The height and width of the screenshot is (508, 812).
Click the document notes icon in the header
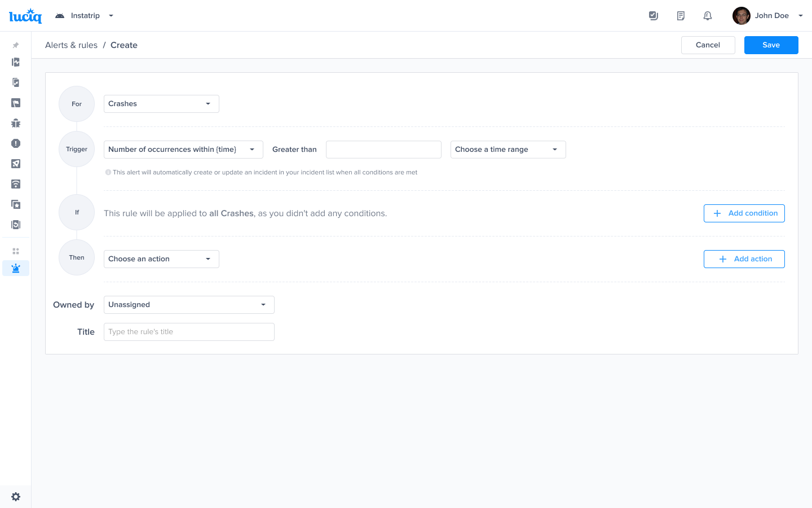(681, 16)
